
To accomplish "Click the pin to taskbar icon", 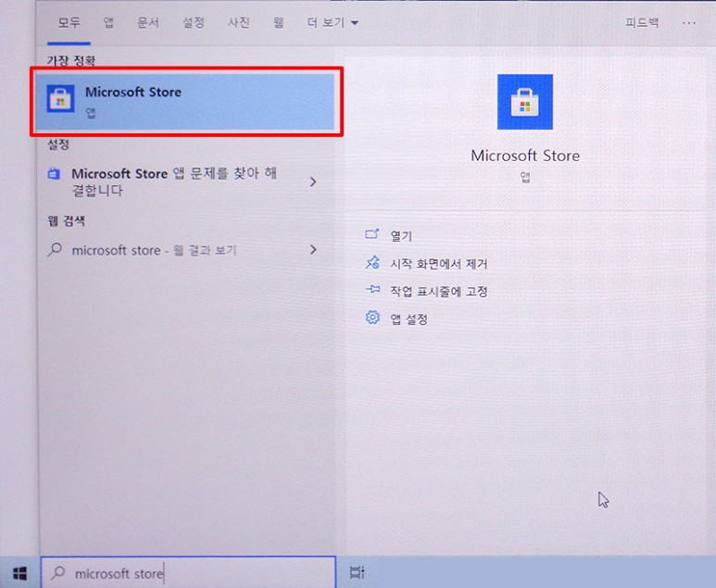I will tap(372, 289).
